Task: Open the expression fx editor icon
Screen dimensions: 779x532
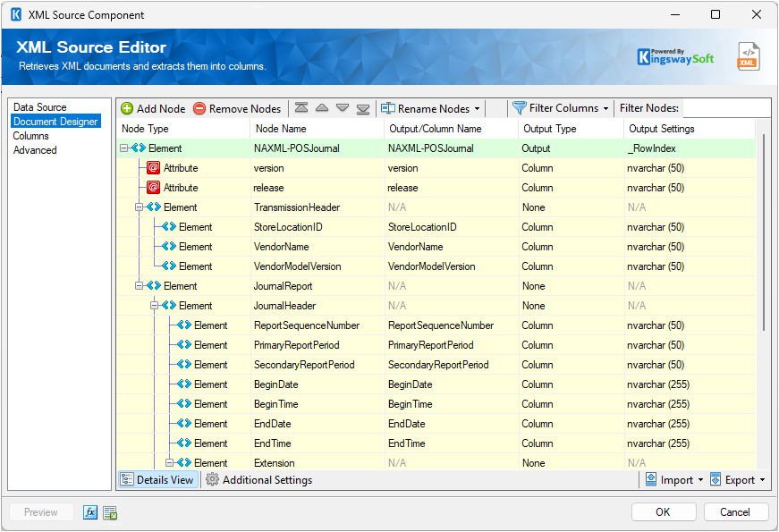Action: click(90, 512)
